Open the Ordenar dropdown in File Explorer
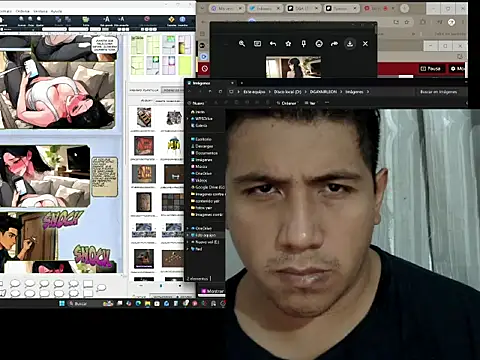Viewport: 480px width, 360px height. [287, 103]
